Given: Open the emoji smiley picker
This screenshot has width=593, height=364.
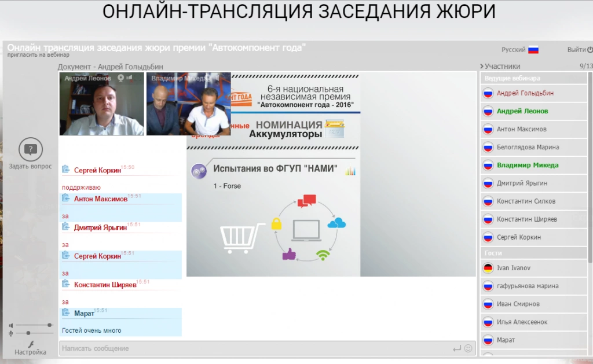Looking at the screenshot, I should (468, 348).
